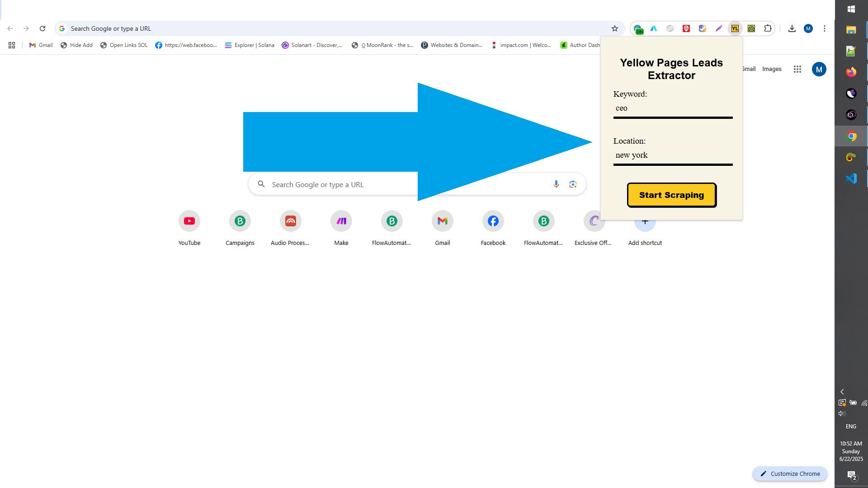The image size is (868, 488).
Task: Open the YL Yellow Pages extension icon
Action: click(x=735, y=28)
